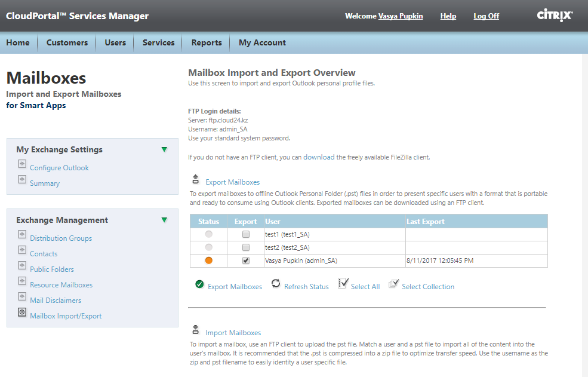
Task: Open the Public Folders link
Action: coord(52,269)
